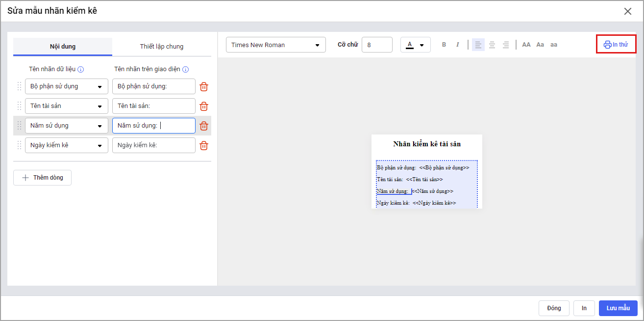Apply uppercase AA text style

(526, 45)
